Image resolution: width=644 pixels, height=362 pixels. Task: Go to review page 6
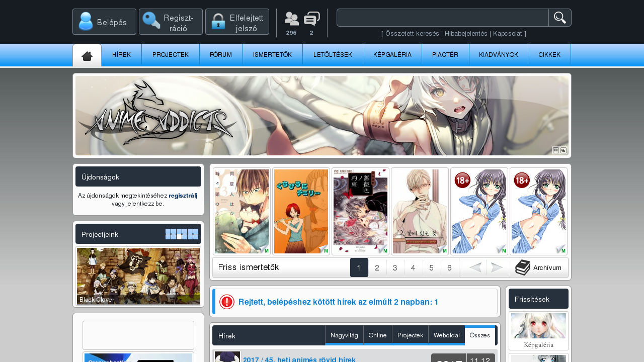click(450, 267)
